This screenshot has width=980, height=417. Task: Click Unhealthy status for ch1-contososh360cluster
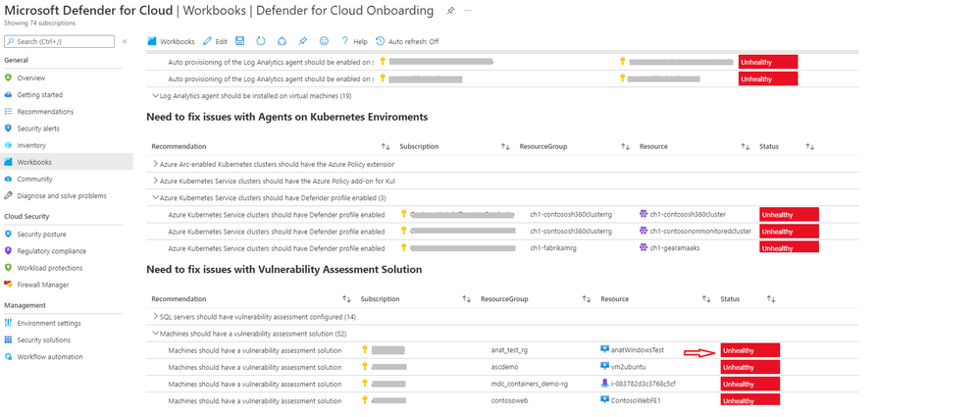pos(789,215)
